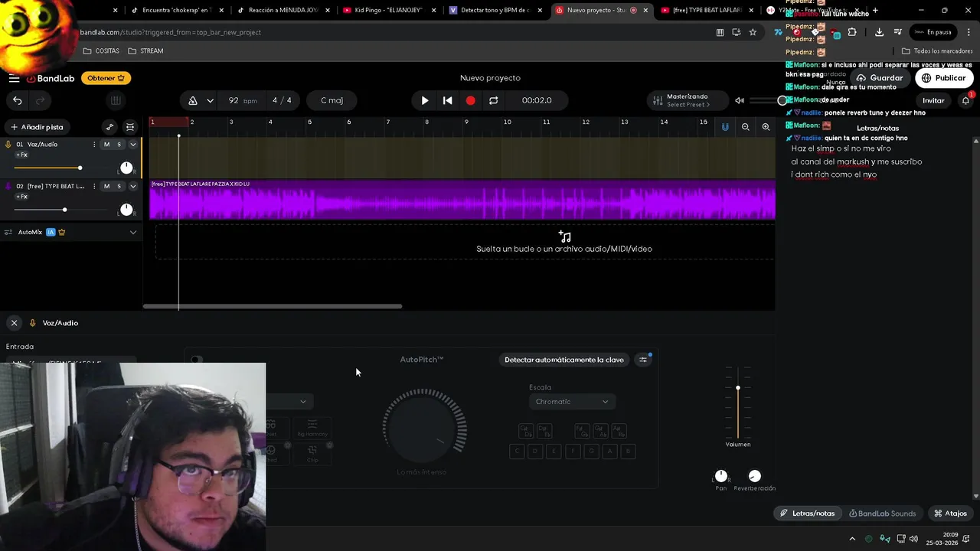The width and height of the screenshot is (980, 551).
Task: Open the notifications bell
Action: [x=965, y=100]
